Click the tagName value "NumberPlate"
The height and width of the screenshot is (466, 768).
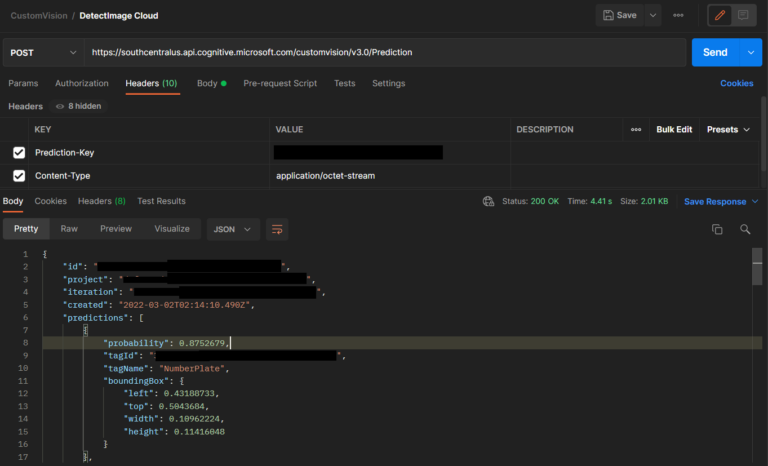tap(193, 368)
